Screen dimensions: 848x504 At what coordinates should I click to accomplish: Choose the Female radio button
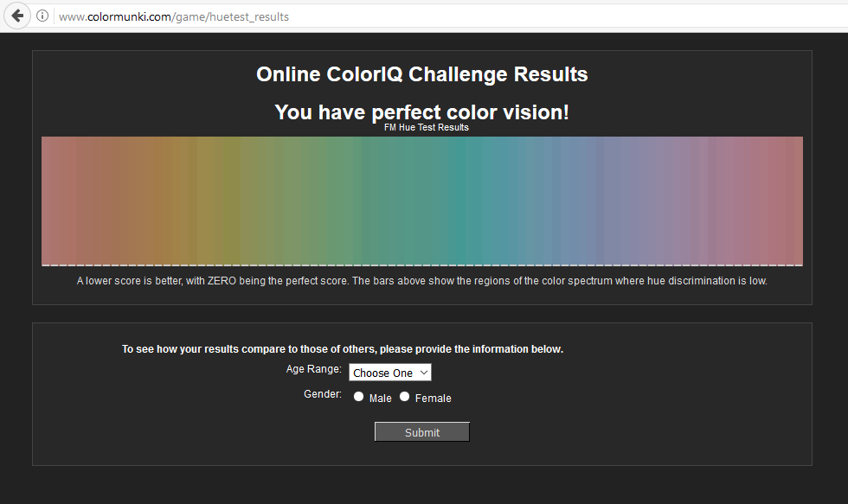[x=404, y=397]
